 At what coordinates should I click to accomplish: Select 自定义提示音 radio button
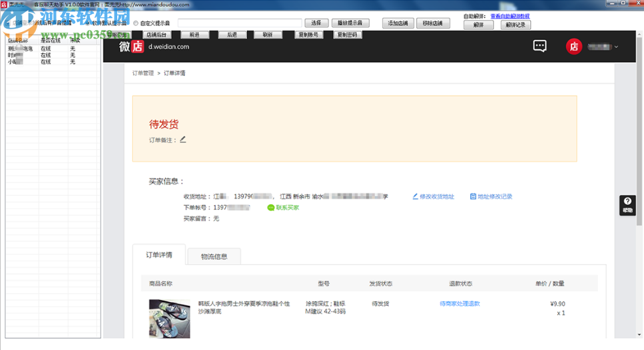pos(136,23)
